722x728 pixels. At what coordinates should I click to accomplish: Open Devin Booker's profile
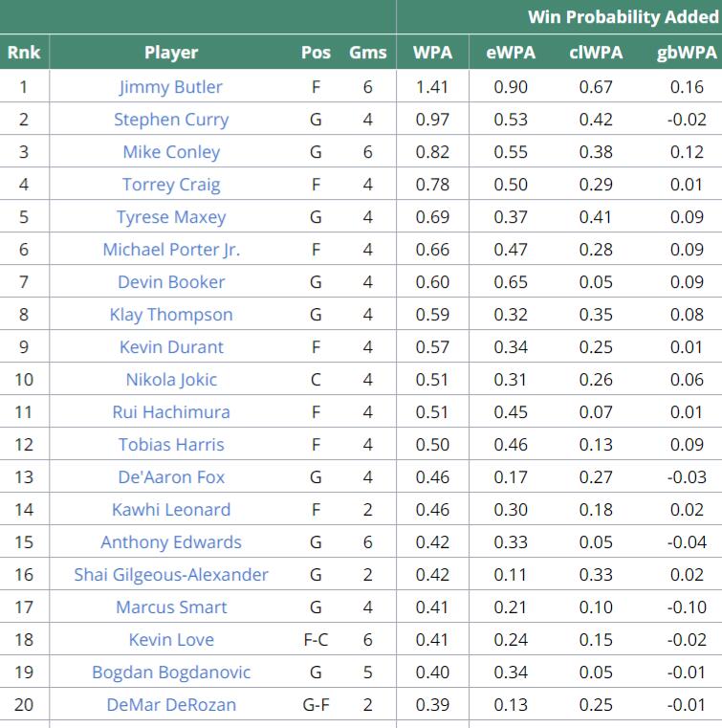point(171,282)
